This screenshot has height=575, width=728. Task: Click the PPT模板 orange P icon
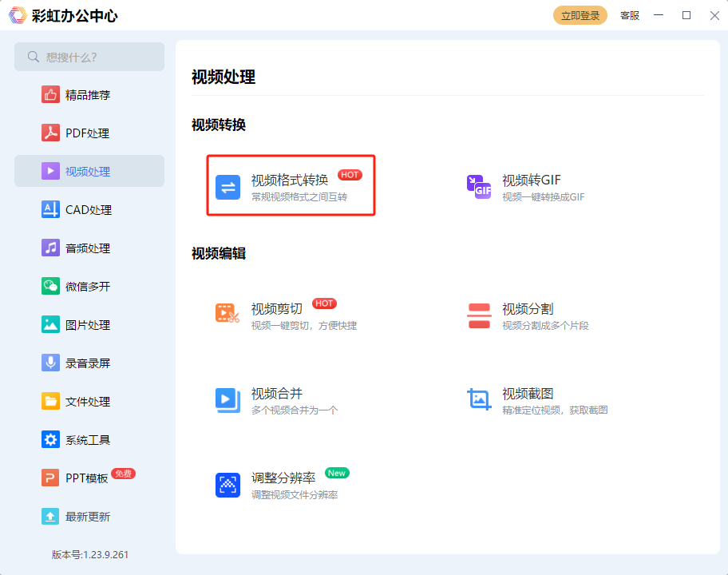click(x=50, y=478)
